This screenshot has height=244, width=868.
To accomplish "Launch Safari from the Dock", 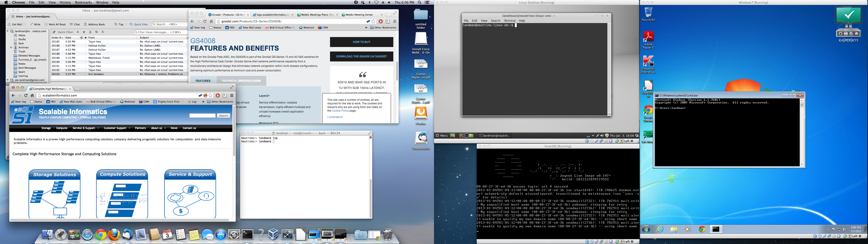I will coord(87,235).
